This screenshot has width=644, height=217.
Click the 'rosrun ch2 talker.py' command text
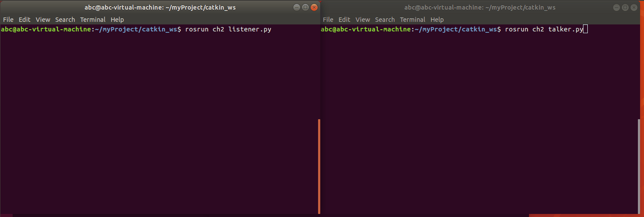click(x=544, y=30)
